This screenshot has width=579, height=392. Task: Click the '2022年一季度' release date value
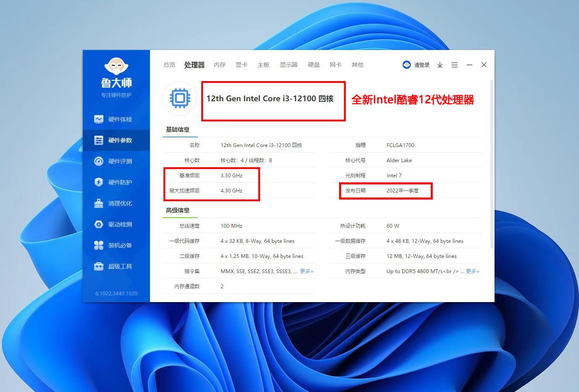point(403,191)
